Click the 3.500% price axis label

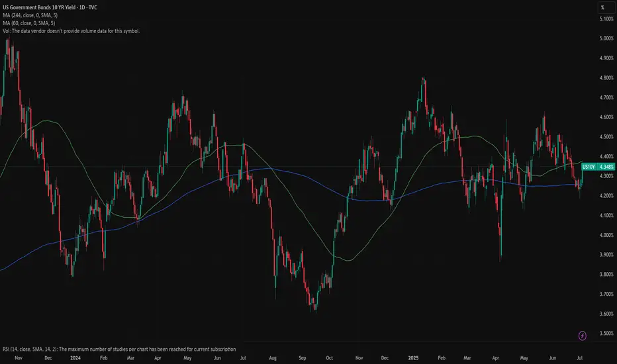pos(606,334)
